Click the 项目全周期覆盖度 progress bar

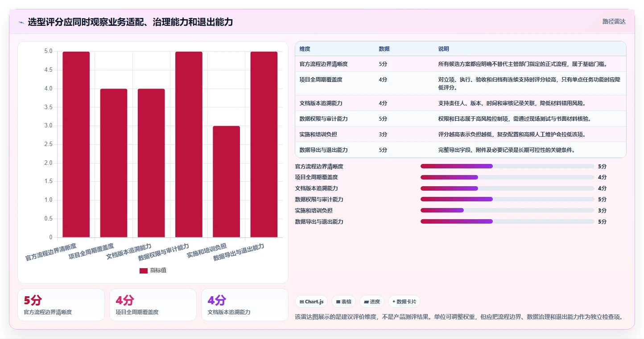point(508,177)
